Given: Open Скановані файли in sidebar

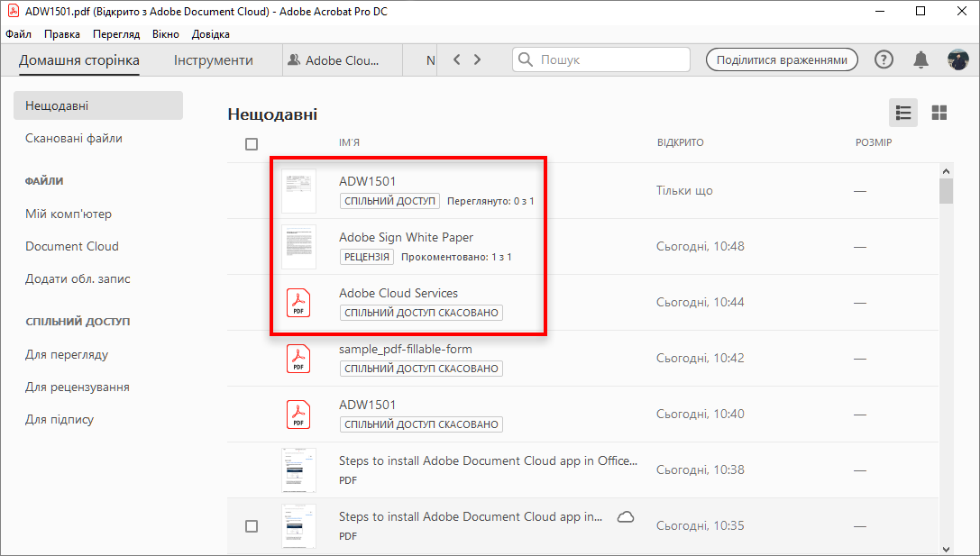Looking at the screenshot, I should [x=74, y=138].
